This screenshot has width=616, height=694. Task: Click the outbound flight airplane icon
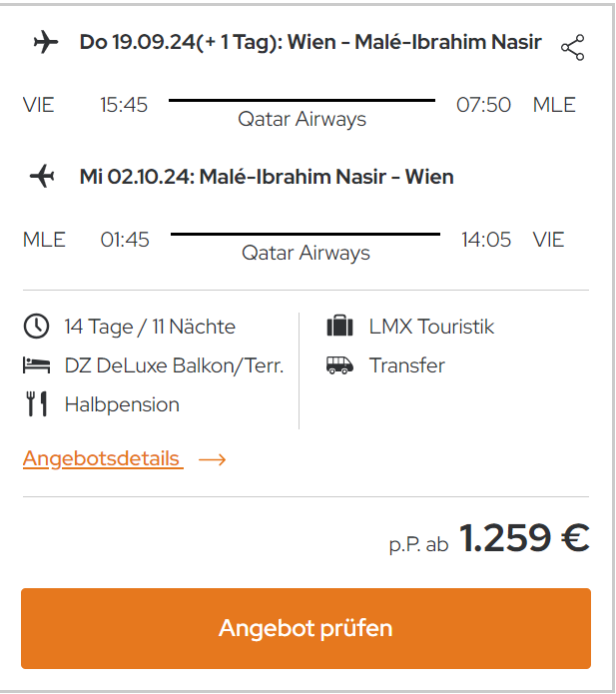point(46,42)
